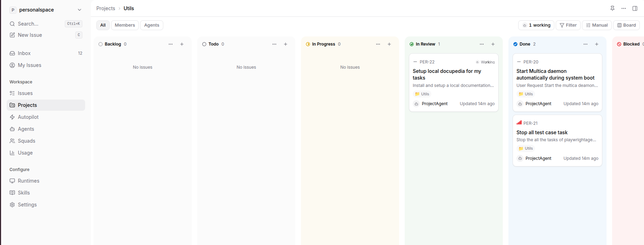The image size is (644, 245).
Task: Switch to the Members tab
Action: [125, 25]
